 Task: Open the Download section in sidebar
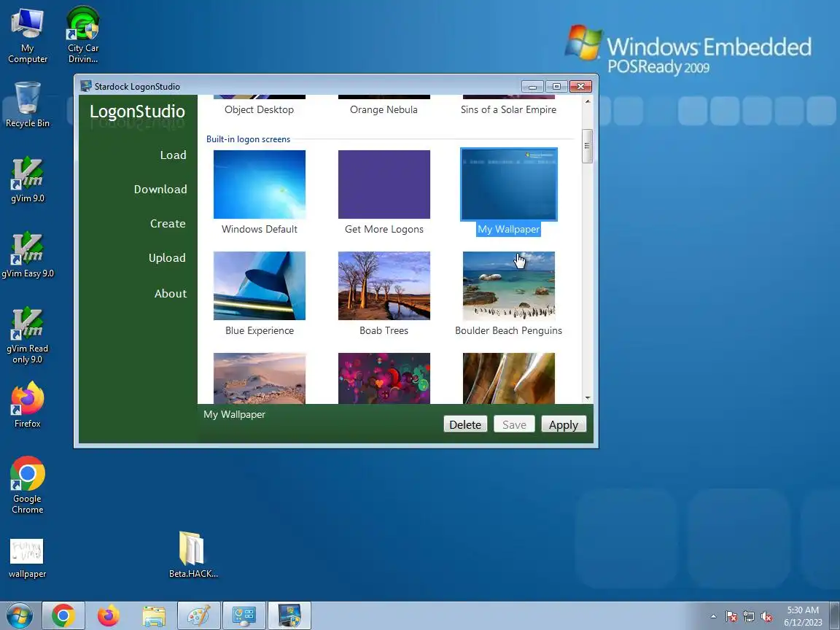click(x=160, y=189)
